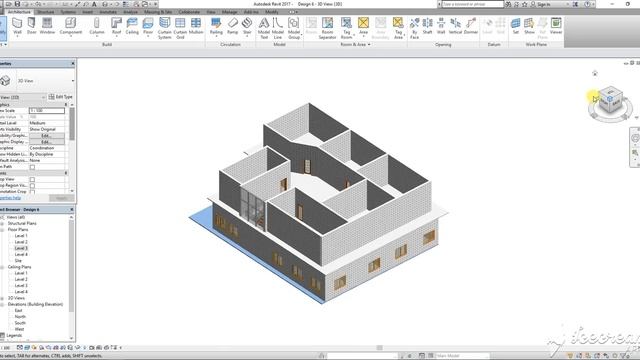
Task: Click the Show work plane tool
Action: pos(529,26)
